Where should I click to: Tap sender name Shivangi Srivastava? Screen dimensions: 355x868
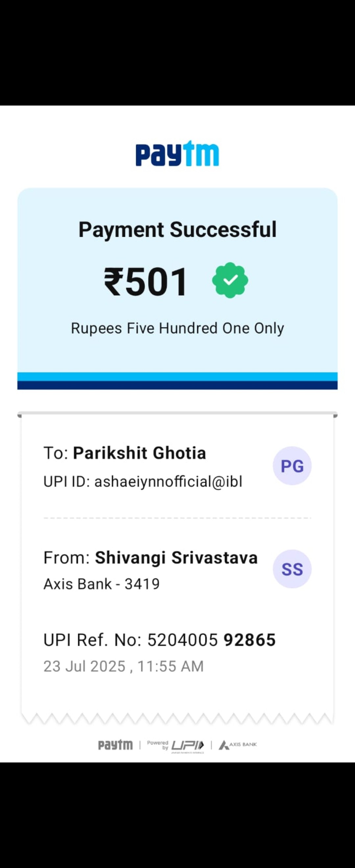[176, 558]
